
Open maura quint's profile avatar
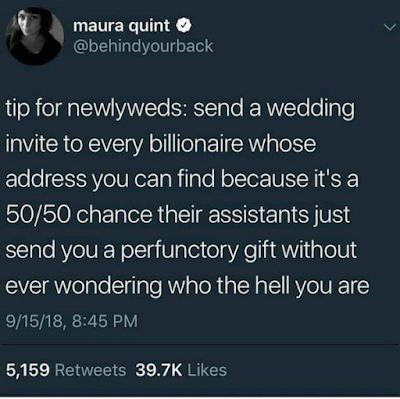[35, 36]
